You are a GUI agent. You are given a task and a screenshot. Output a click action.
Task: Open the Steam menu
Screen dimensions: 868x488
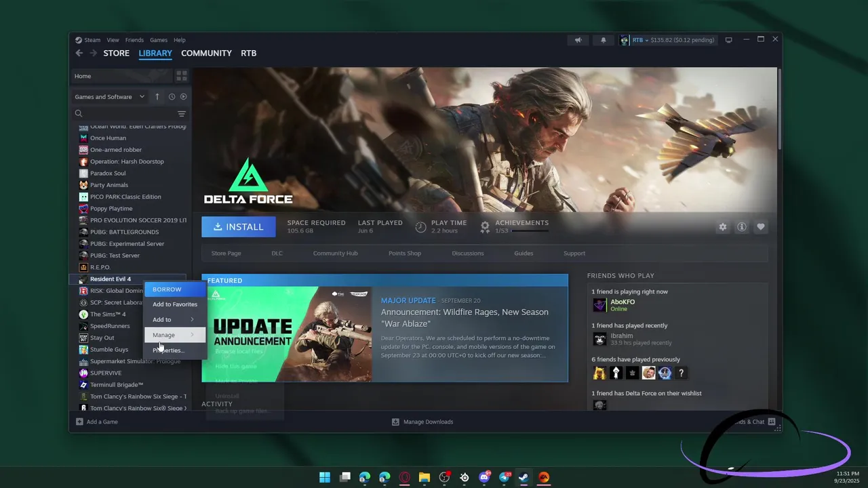pos(92,40)
